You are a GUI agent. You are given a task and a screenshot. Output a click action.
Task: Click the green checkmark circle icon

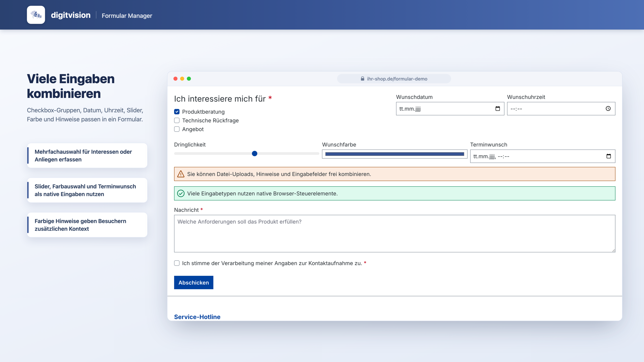181,193
